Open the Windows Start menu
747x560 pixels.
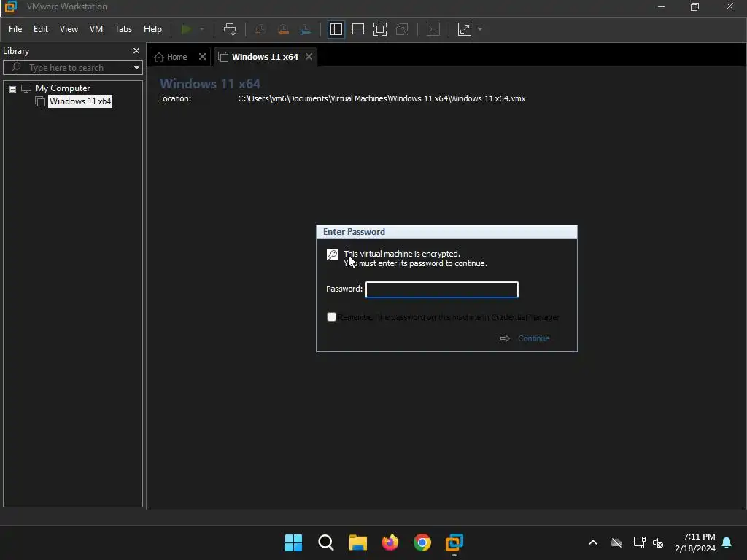[293, 542]
